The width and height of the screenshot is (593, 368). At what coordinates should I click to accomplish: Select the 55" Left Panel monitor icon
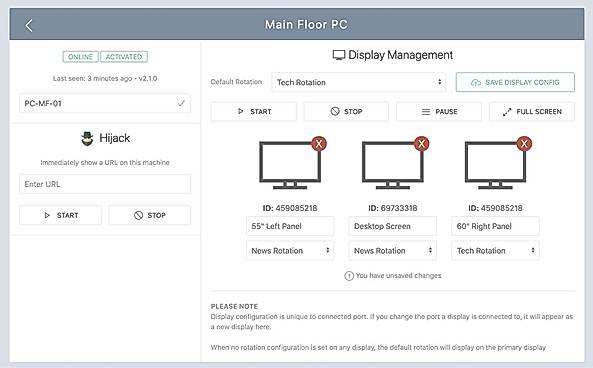tap(290, 165)
